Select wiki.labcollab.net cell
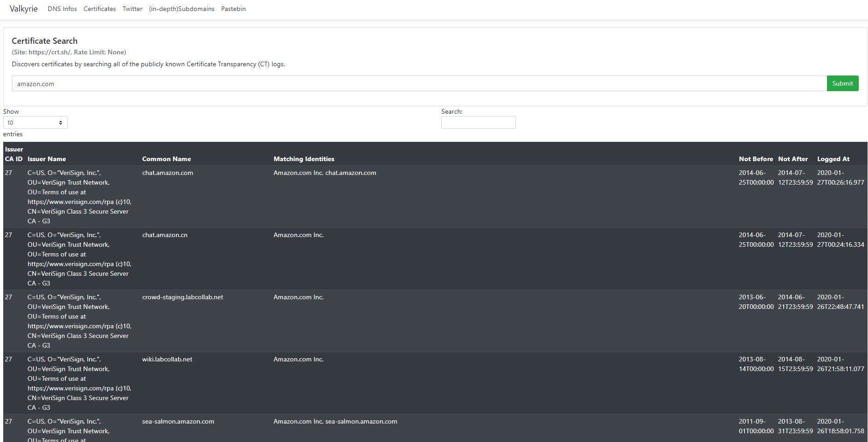Viewport: 868px width, 442px height. pos(167,359)
